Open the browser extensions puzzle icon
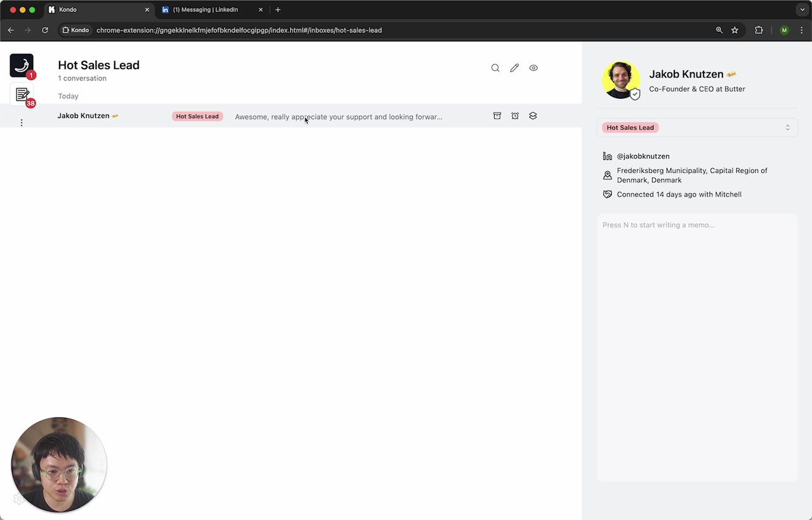This screenshot has height=520, width=812. click(x=759, y=30)
